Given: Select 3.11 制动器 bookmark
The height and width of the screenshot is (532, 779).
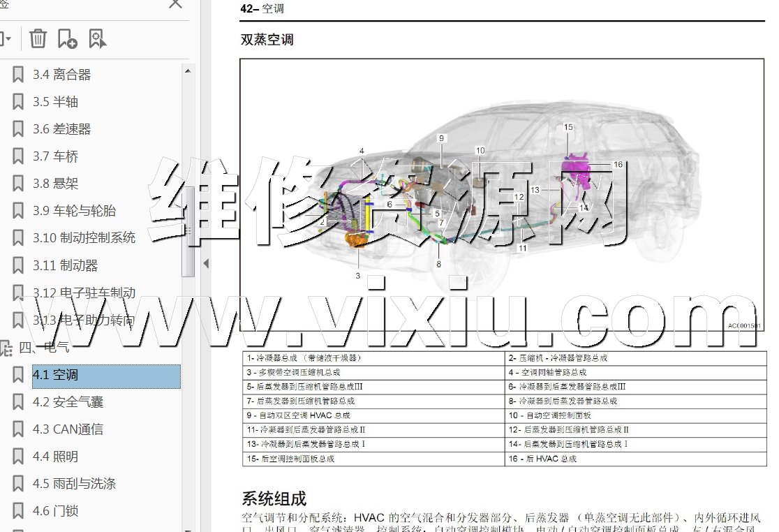Looking at the screenshot, I should [65, 265].
